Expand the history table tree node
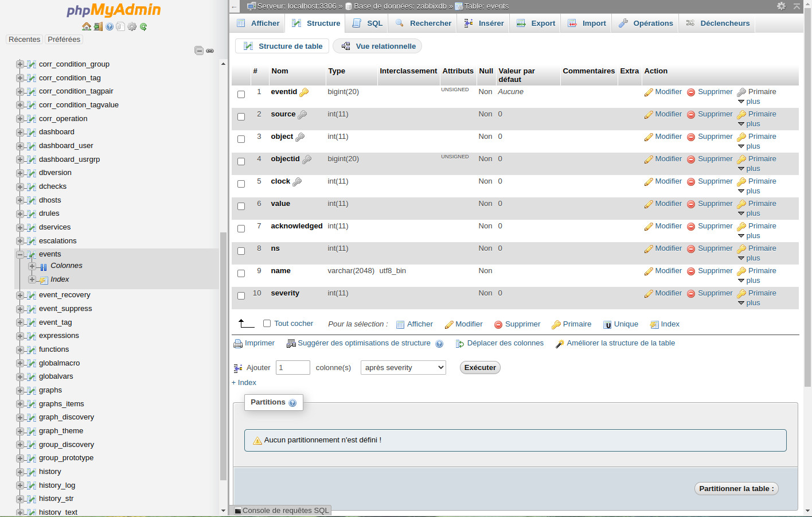Screen dimensions: 812x517 click(20, 472)
